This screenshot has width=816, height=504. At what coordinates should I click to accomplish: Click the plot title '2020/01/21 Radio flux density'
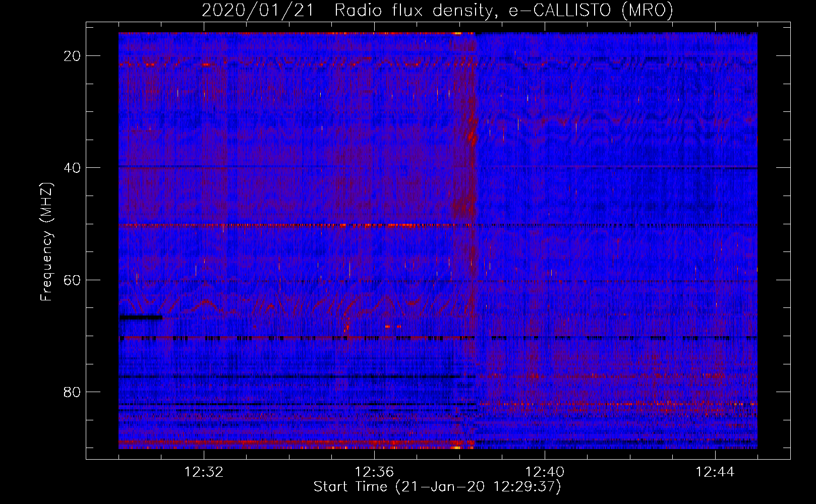point(437,10)
